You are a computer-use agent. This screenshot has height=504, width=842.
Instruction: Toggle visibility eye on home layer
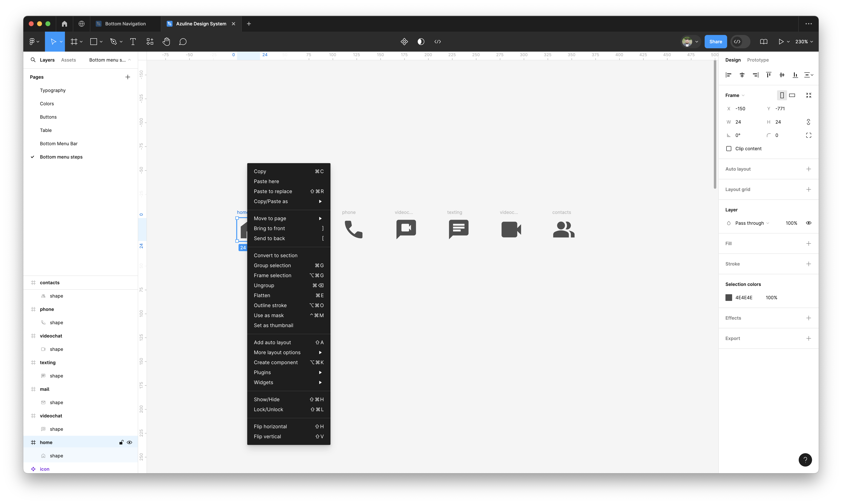click(129, 443)
